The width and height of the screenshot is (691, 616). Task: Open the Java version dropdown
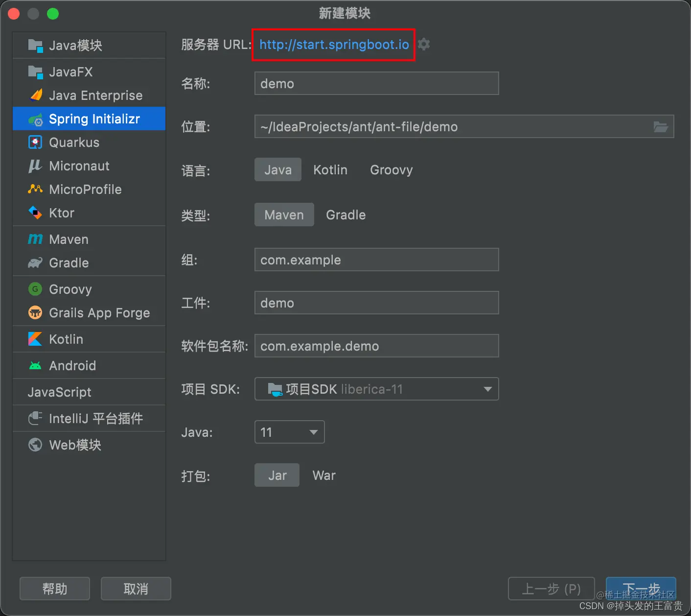pyautogui.click(x=290, y=432)
